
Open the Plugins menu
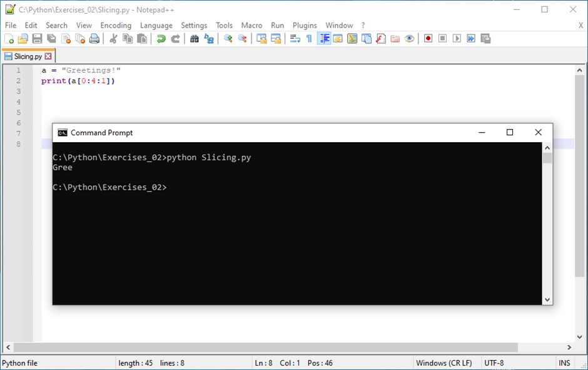tap(305, 25)
